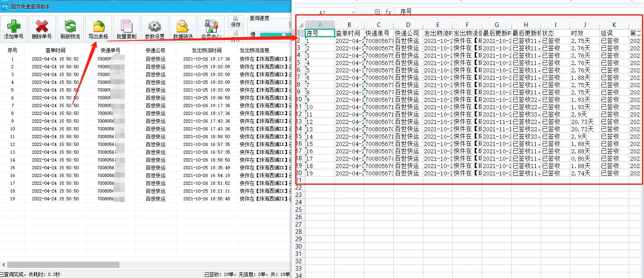Select spreadsheet column G header
Viewport: 644px width, 278px height.
[x=496, y=25]
